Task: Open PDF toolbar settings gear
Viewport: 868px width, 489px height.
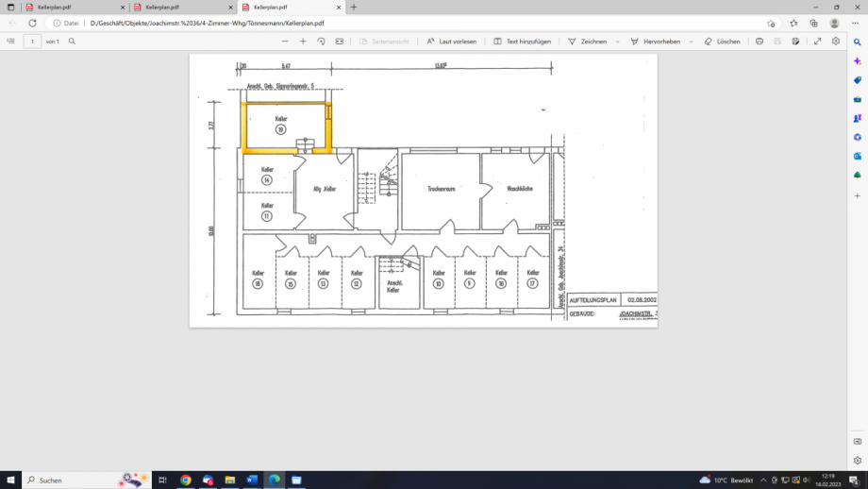Action: coord(836,42)
